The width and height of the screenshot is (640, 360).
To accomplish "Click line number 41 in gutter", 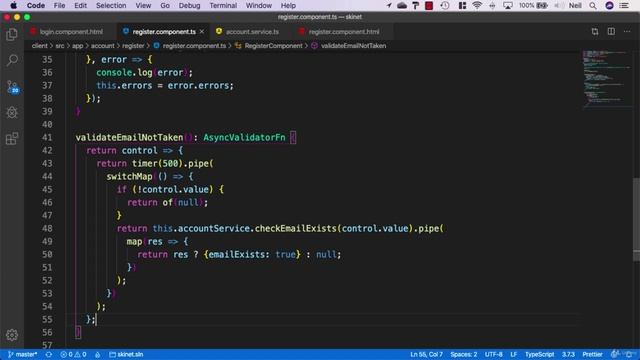I will click(47, 138).
